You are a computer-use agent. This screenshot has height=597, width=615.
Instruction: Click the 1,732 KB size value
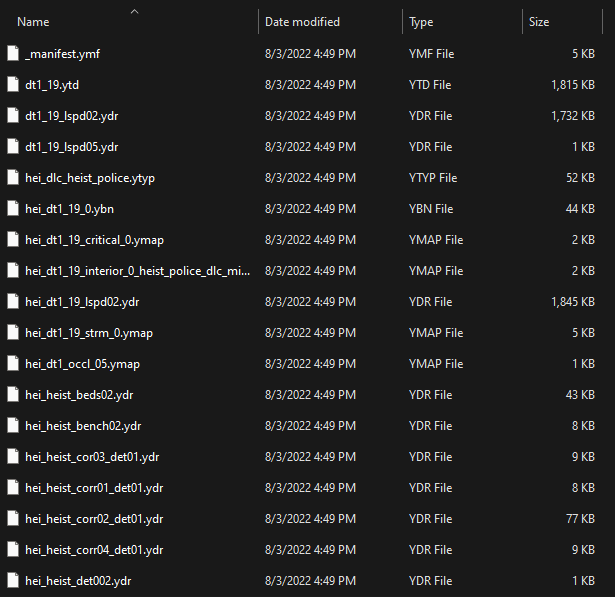(x=573, y=116)
